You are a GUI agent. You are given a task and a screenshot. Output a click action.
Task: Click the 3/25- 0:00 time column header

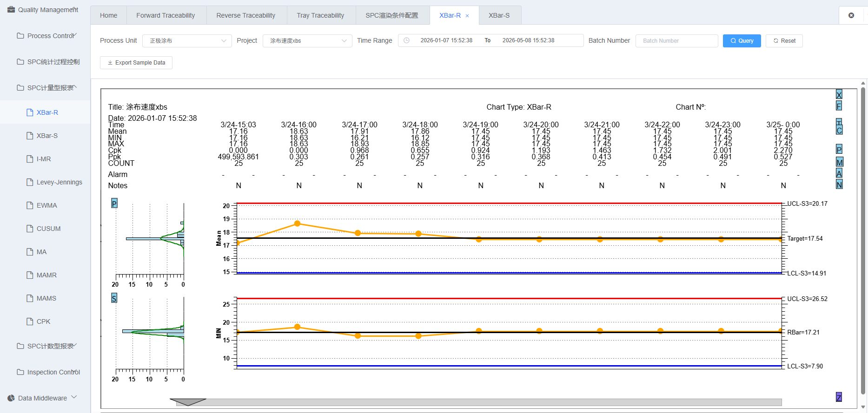point(783,125)
